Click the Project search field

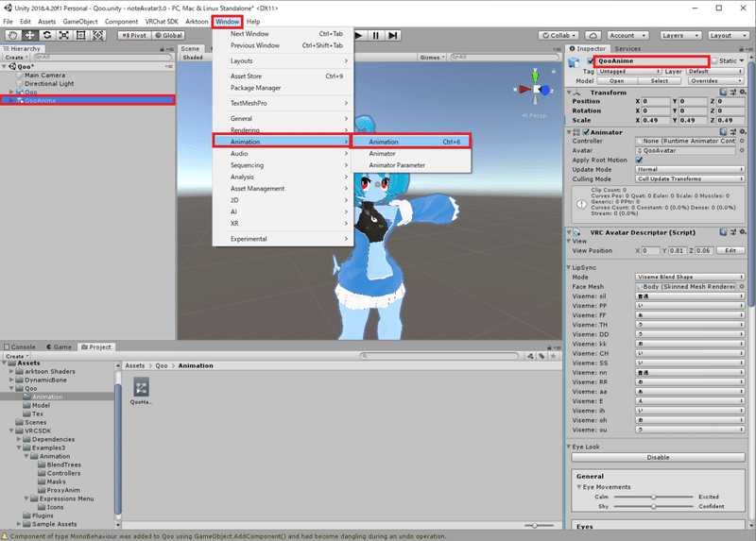[439, 356]
